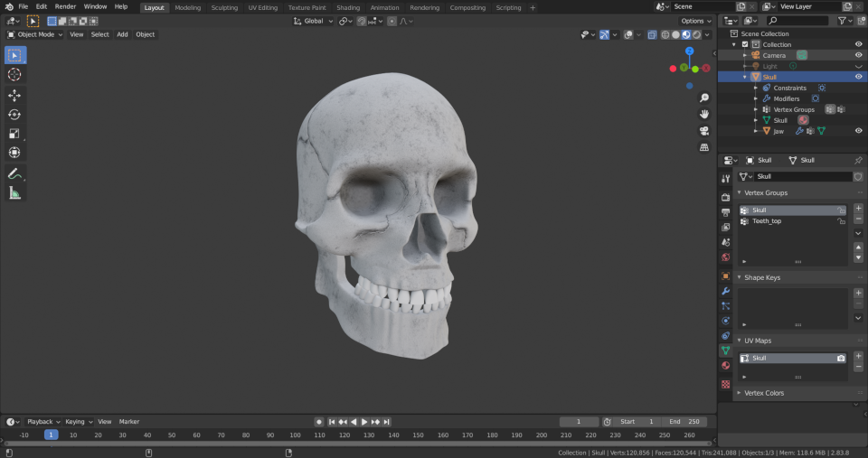Select the Transform tool

click(x=15, y=152)
